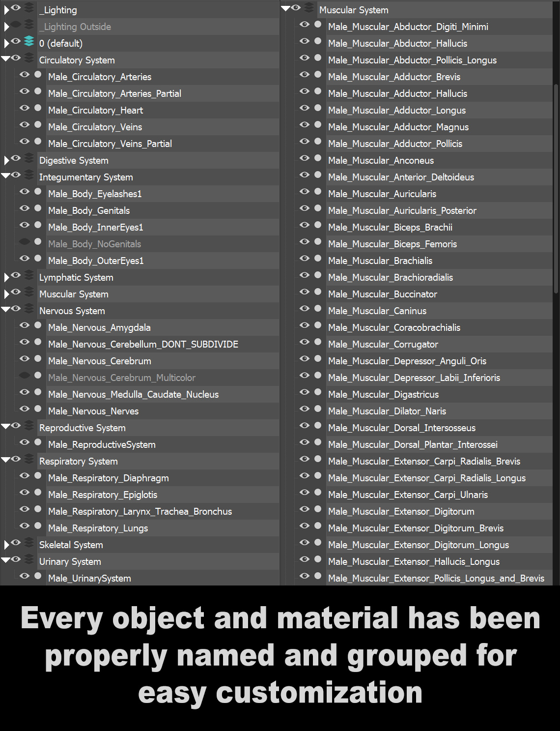The height and width of the screenshot is (731, 560).
Task: Select Male_Muscular_Abductor_Digiti_Minimi row
Action: click(439, 27)
